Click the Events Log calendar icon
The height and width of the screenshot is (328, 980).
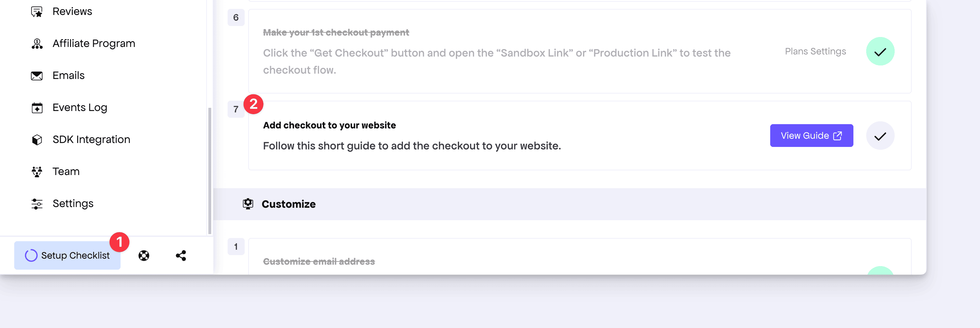tap(37, 108)
